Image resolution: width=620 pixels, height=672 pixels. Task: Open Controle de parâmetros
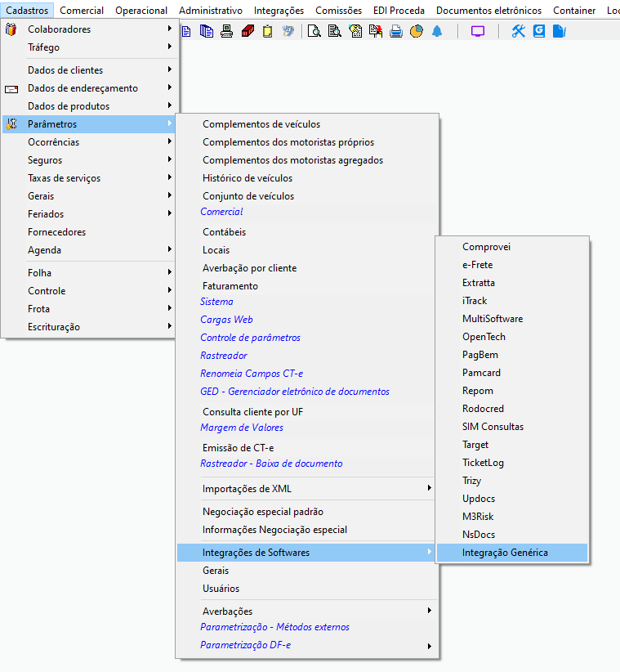point(251,338)
